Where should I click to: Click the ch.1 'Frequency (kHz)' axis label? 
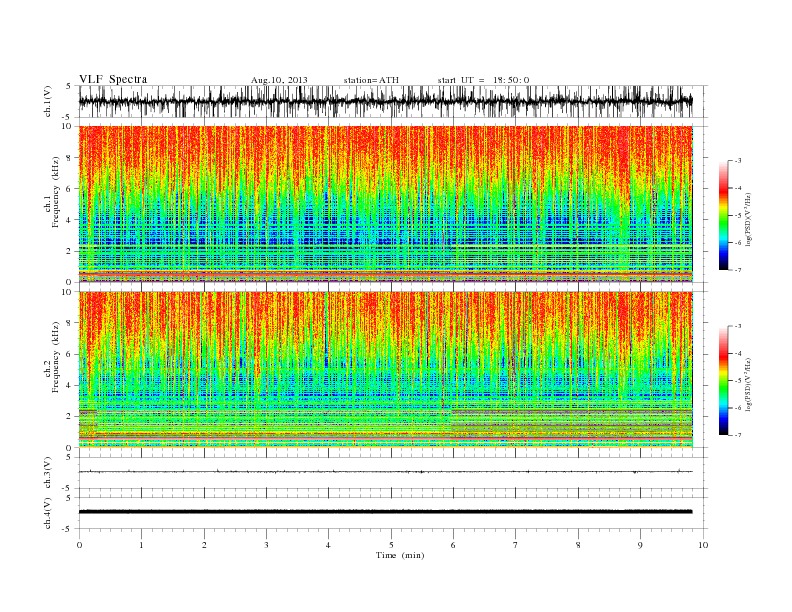click(x=56, y=192)
